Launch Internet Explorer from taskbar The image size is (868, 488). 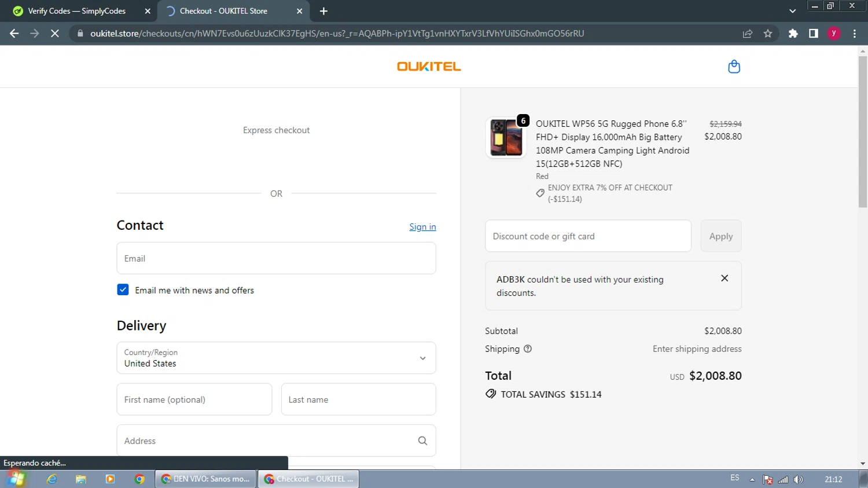point(52,479)
